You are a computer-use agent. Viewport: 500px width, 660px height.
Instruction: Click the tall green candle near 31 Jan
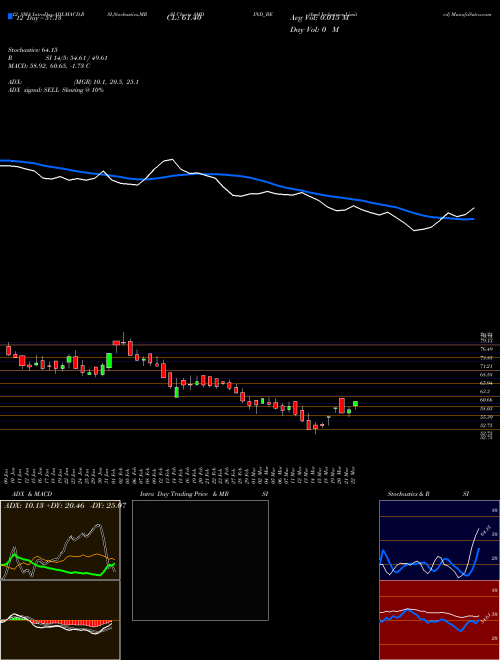click(109, 361)
